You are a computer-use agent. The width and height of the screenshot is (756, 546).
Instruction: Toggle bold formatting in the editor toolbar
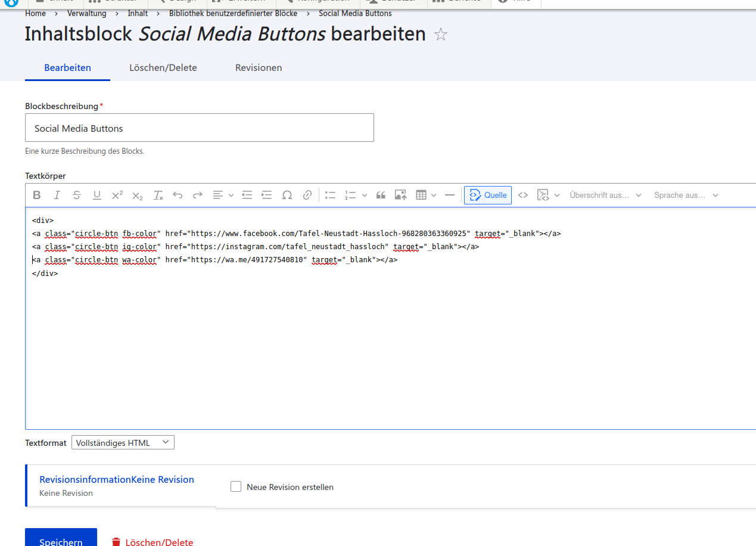[37, 195]
